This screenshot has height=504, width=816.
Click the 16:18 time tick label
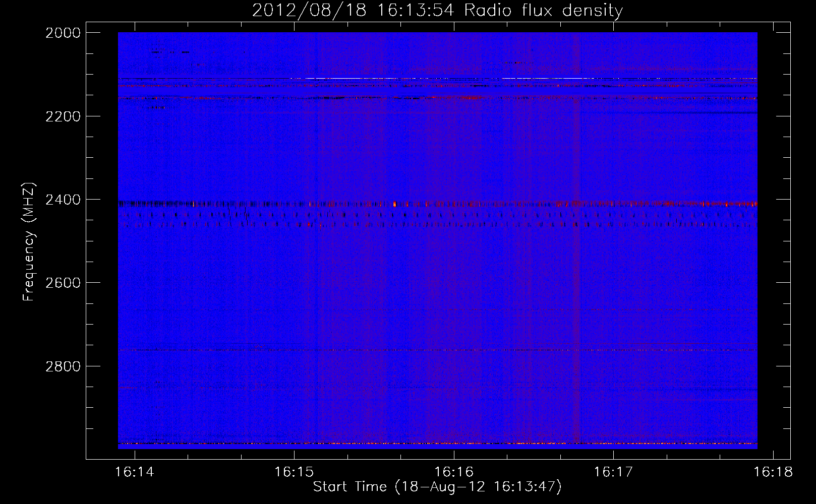(x=773, y=472)
